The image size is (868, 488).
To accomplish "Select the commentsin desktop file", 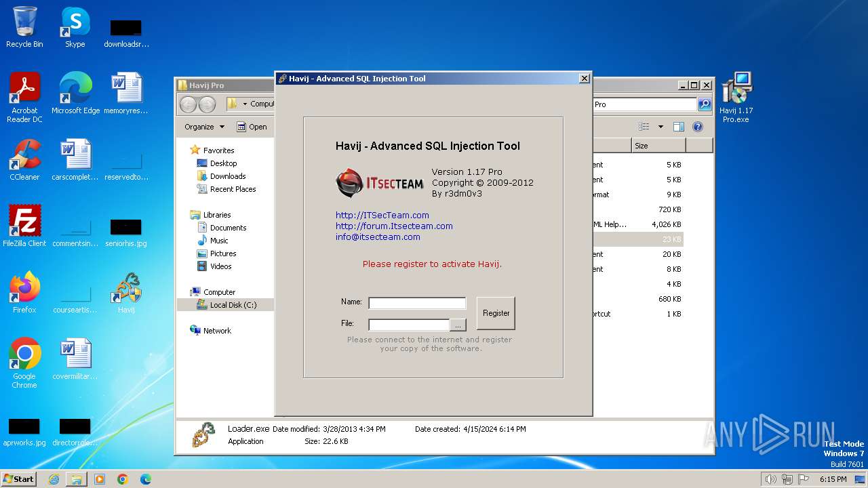I will (75, 232).
